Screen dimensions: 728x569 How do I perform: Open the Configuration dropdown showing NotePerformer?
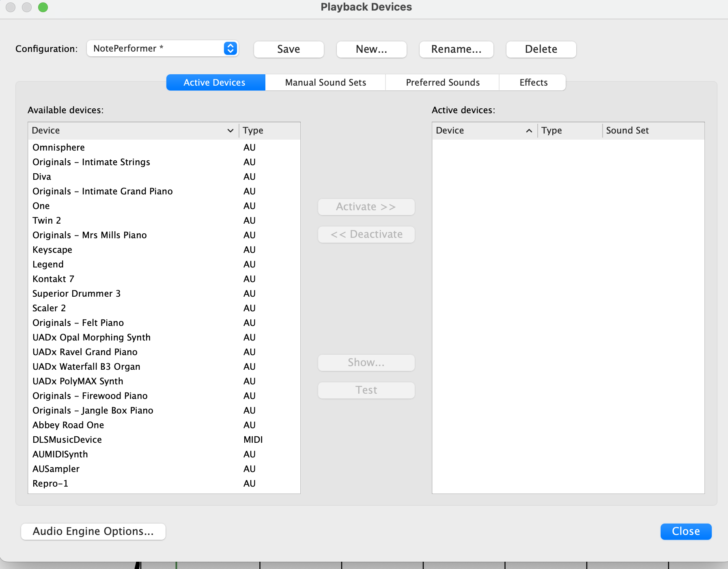tap(162, 49)
